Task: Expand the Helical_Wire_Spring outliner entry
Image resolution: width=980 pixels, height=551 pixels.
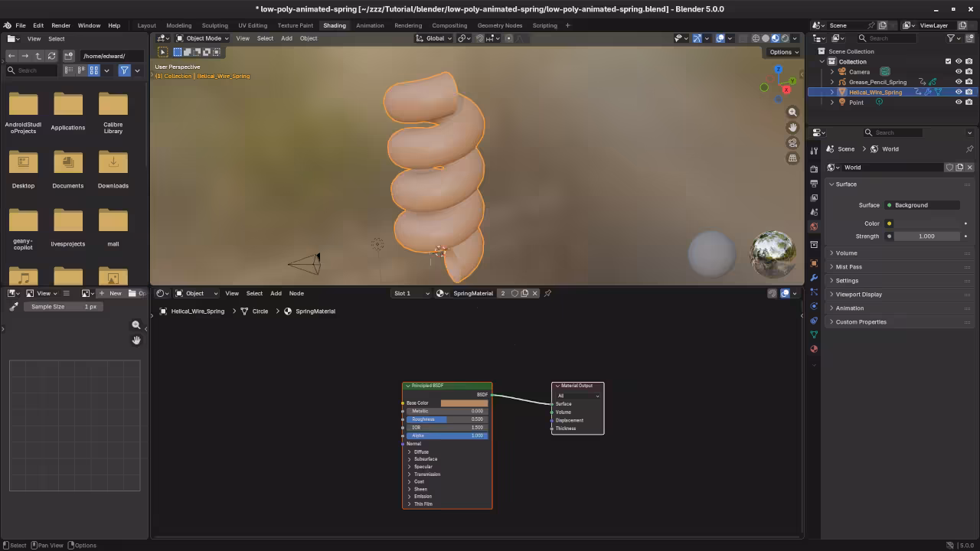Action: 832,92
